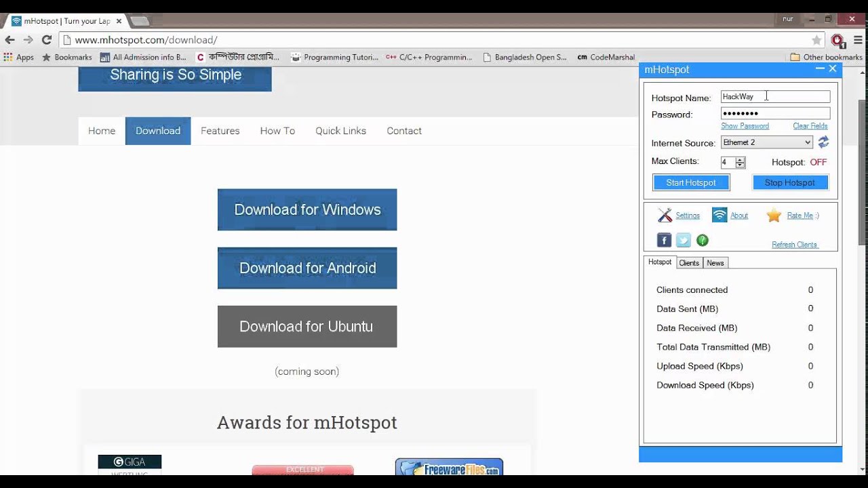Bookmark this page with the star icon
This screenshot has width=868, height=488.
[816, 40]
